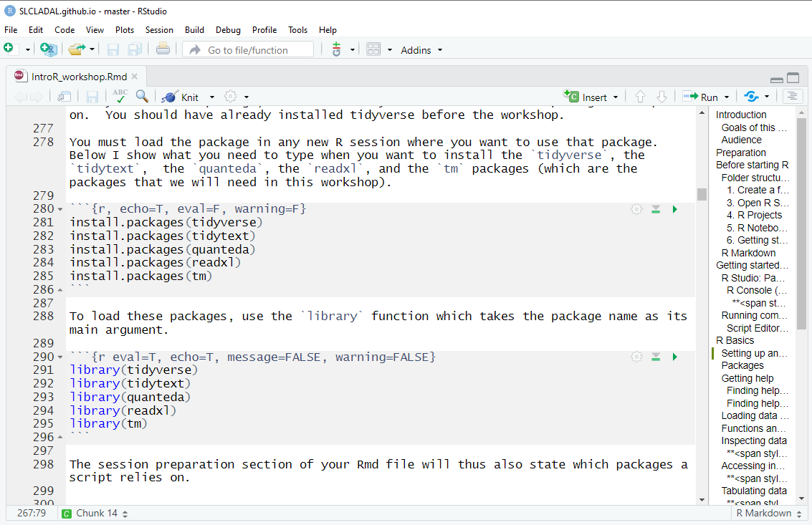Viewport: 812px width, 525px height.
Task: Toggle the document outline panel
Action: 792,97
